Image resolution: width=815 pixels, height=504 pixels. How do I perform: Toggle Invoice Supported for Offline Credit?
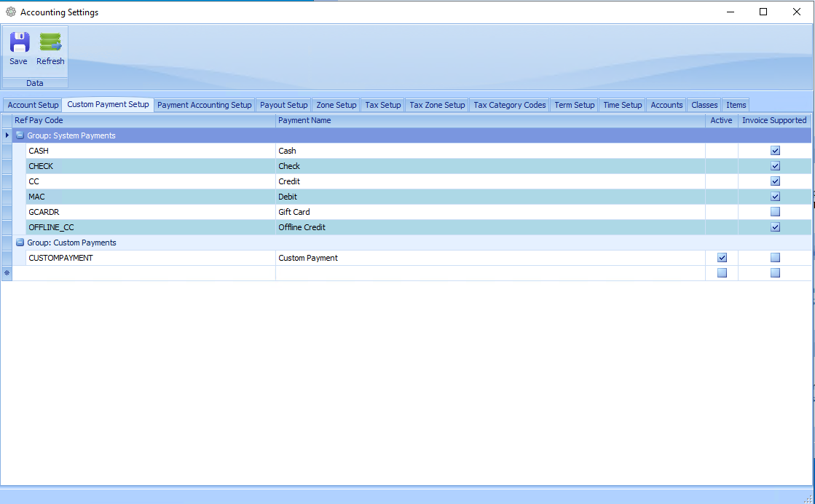[x=775, y=227]
